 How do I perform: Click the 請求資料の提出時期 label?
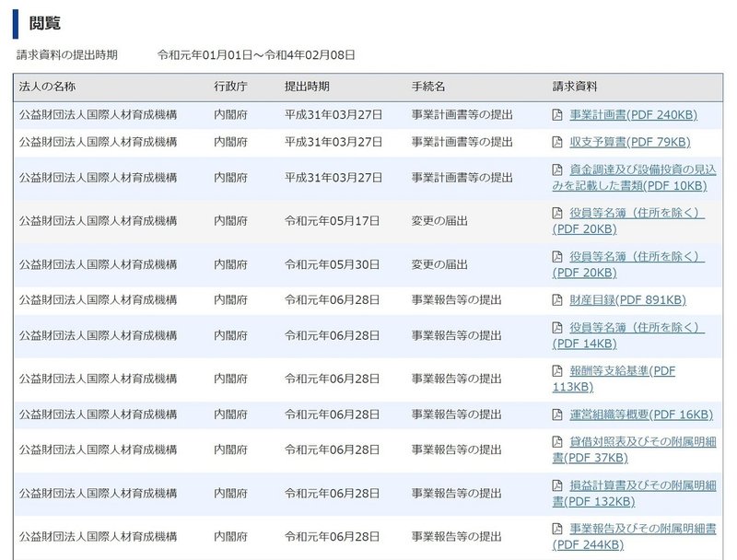click(x=66, y=55)
